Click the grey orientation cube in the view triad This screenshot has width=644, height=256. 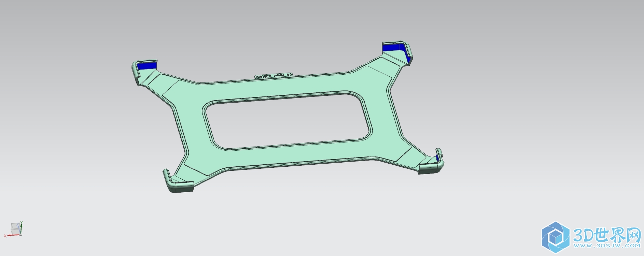(15, 228)
